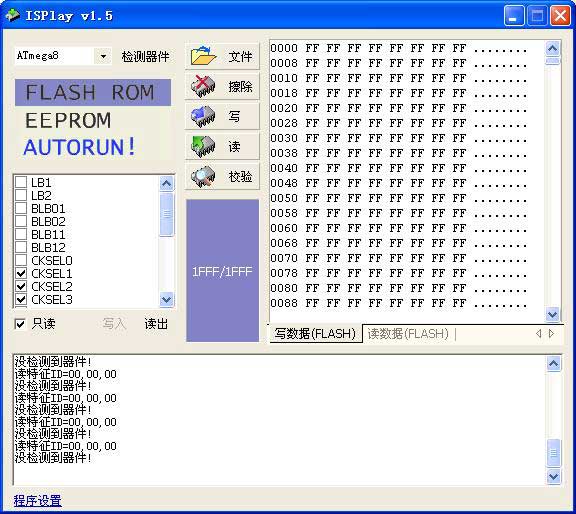Click the open file folder icon

point(203,56)
